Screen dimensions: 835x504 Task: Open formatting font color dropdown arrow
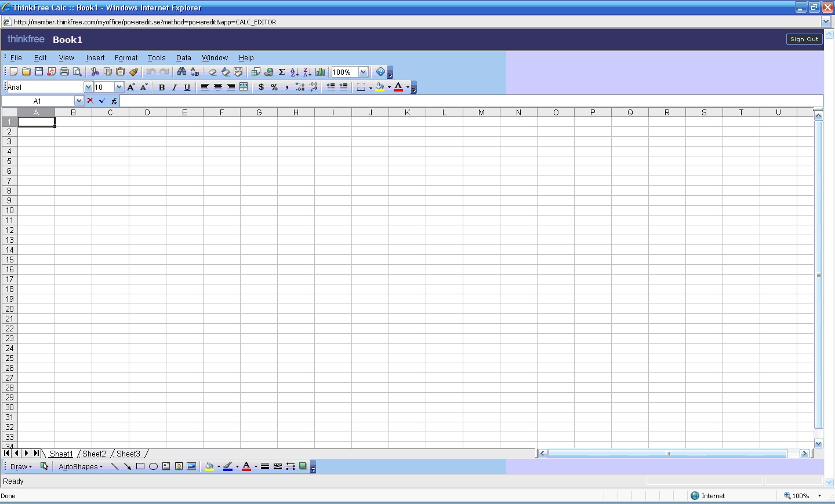[x=408, y=87]
